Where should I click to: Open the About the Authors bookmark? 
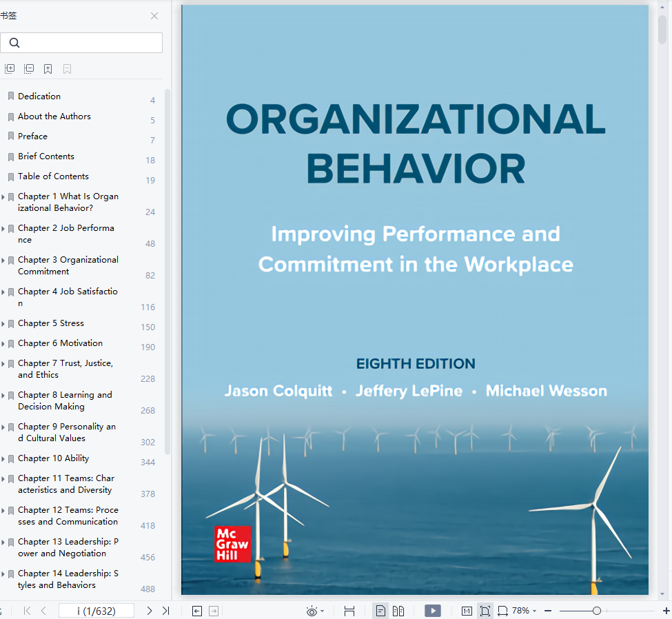click(x=54, y=116)
